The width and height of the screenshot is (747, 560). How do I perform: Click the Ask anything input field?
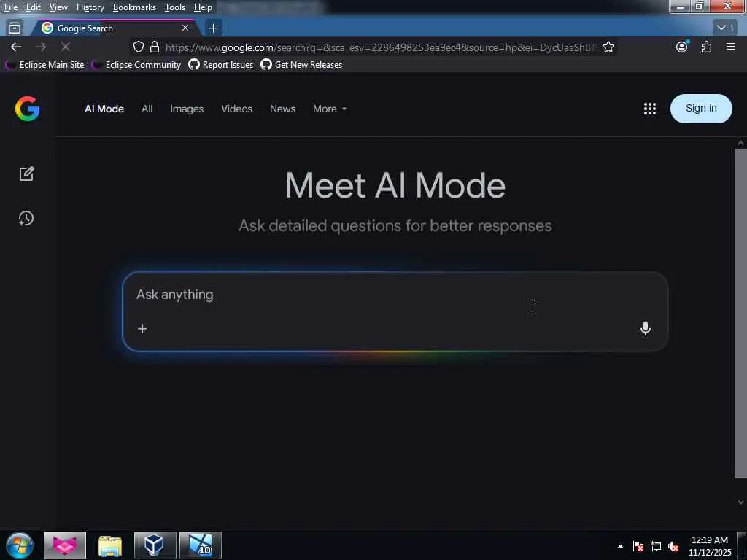pyautogui.click(x=395, y=311)
